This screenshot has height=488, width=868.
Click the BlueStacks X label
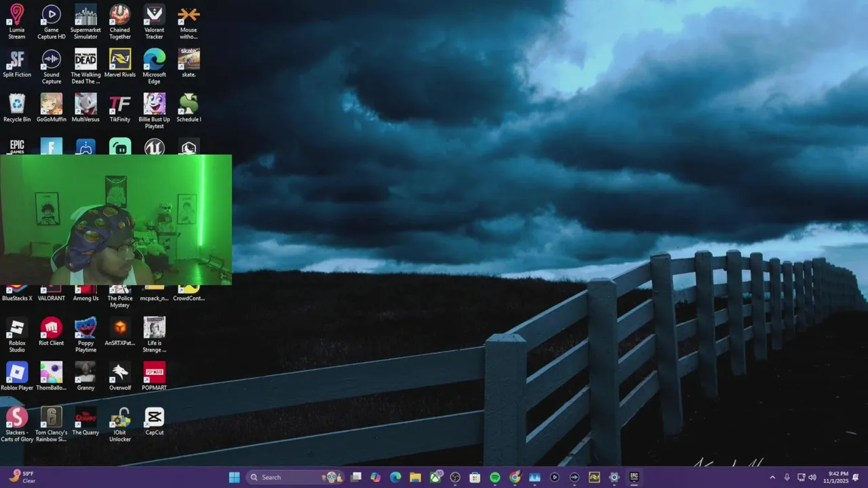tap(17, 298)
